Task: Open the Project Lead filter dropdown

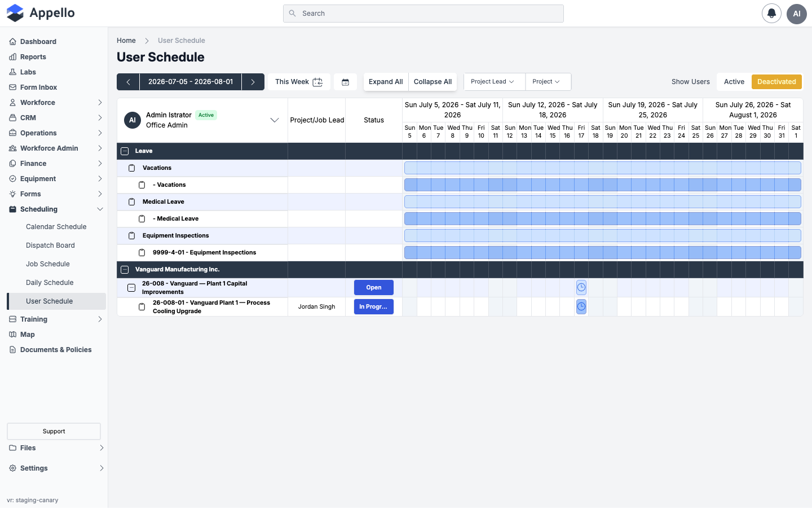Action: coord(495,82)
